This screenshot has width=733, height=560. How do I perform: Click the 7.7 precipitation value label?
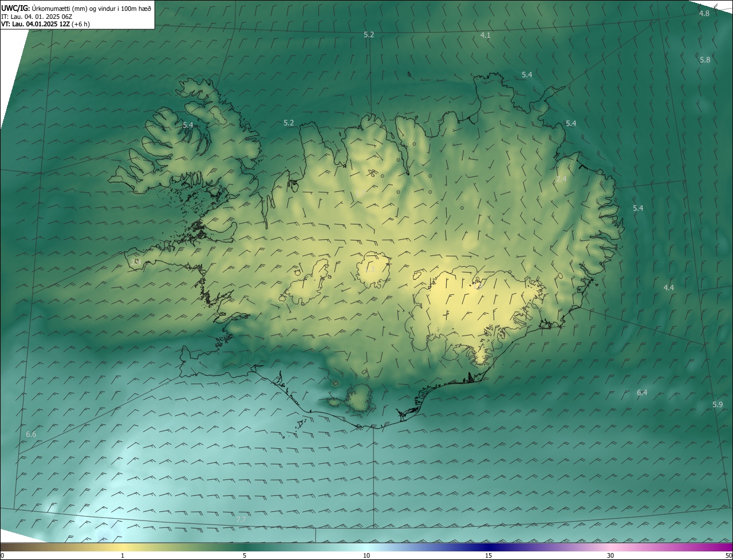(x=241, y=519)
